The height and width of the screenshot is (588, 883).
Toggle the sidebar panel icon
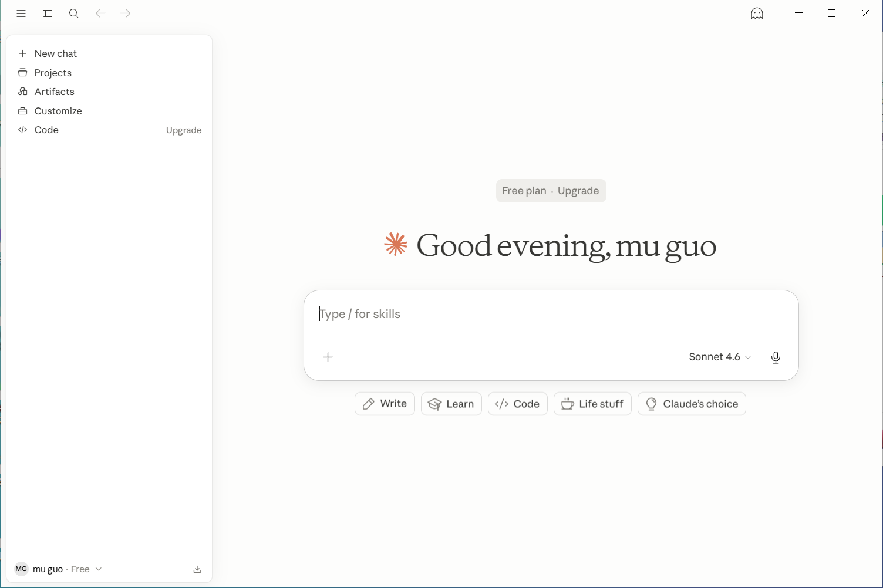(x=48, y=13)
